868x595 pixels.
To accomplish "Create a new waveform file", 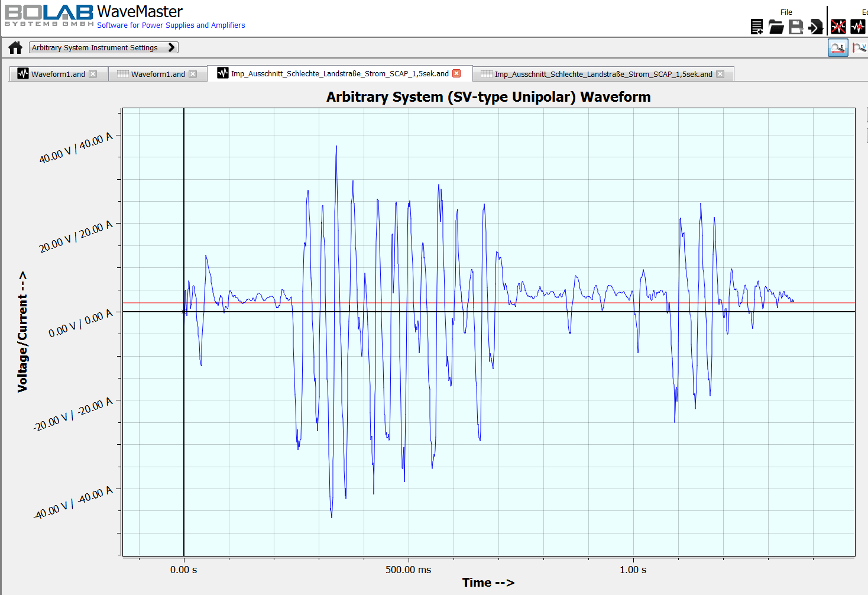I will (x=757, y=26).
